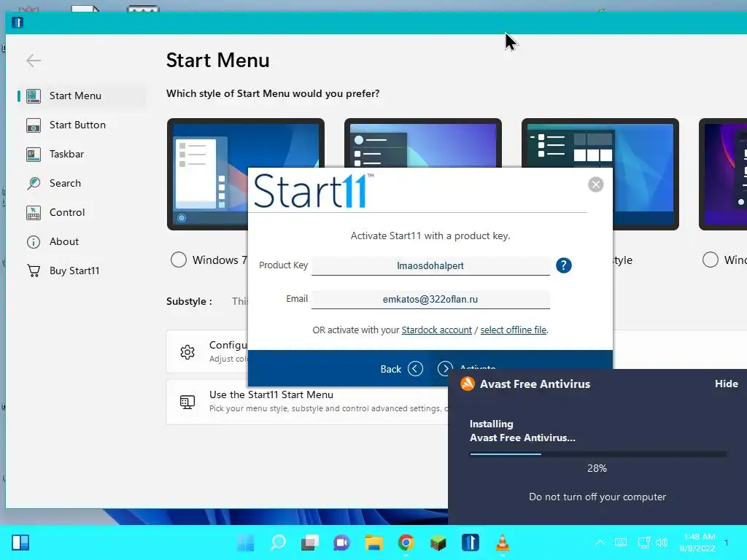Select the rightmost Windows style radio button
This screenshot has height=560, width=747.
tap(711, 260)
